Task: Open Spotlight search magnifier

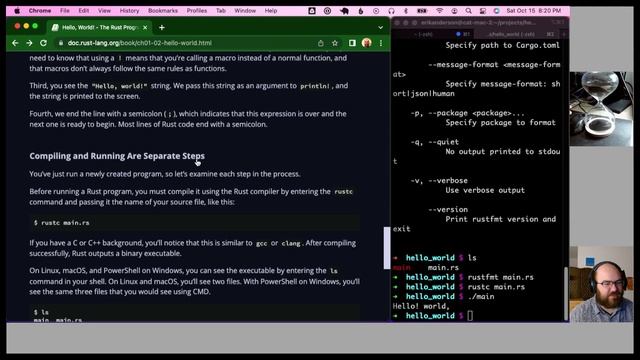Action: [x=469, y=11]
